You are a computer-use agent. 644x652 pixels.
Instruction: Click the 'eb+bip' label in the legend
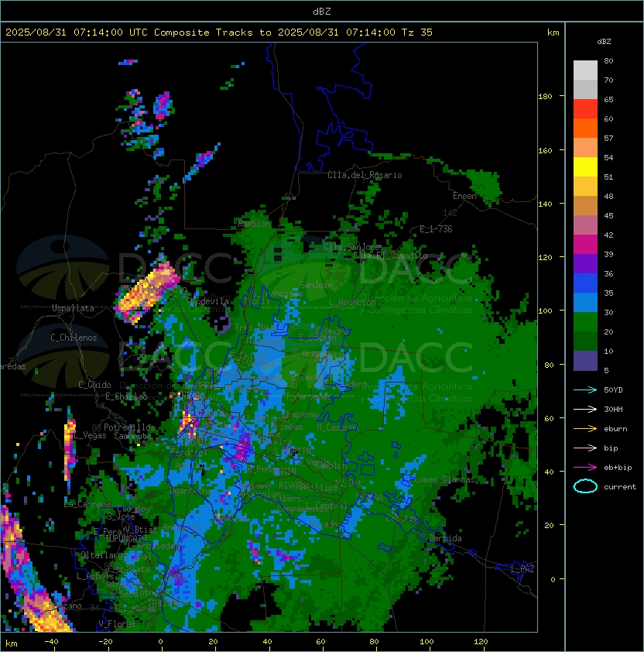point(618,468)
